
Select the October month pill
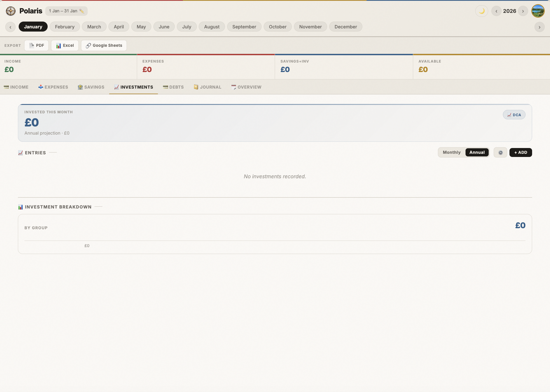click(278, 27)
